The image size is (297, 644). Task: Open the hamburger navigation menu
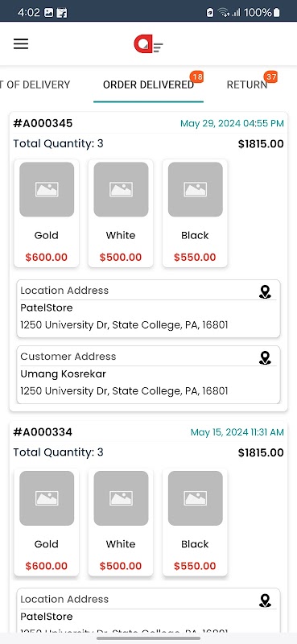[21, 44]
